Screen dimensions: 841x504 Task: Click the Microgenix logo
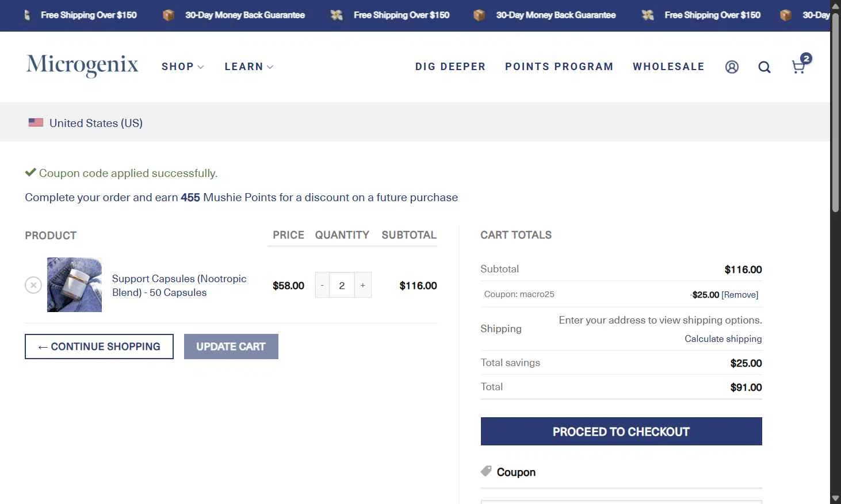(82, 65)
